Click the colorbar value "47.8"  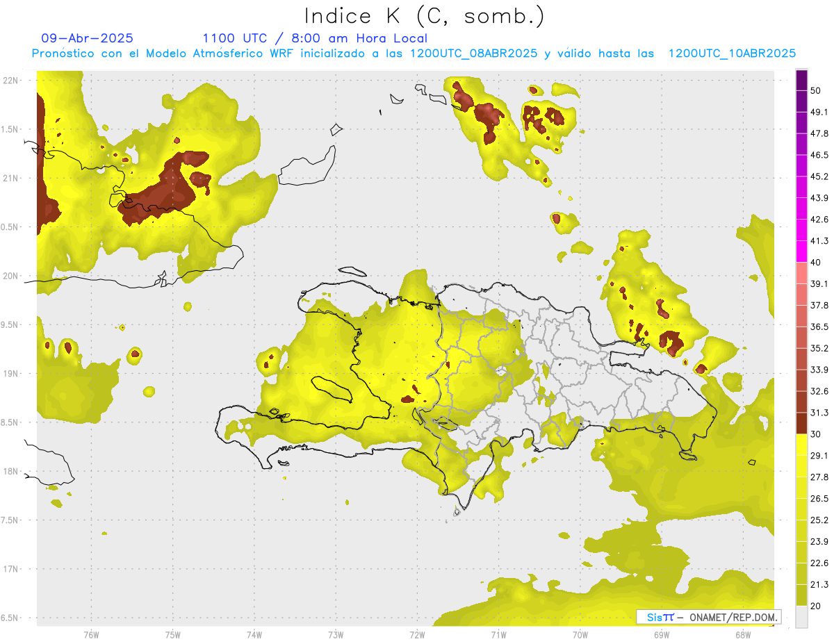pos(819,133)
